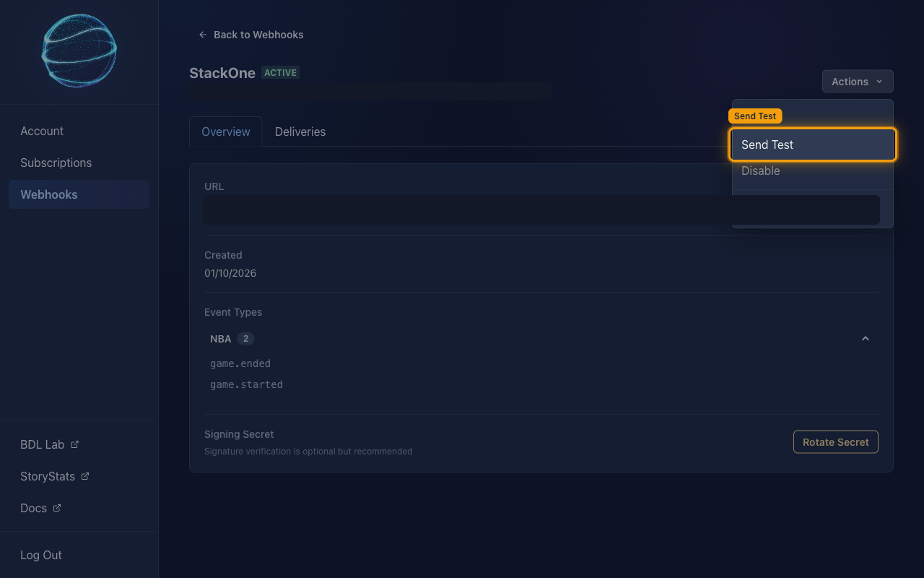Image resolution: width=924 pixels, height=578 pixels.
Task: Select Disable in the Actions menu
Action: pos(813,171)
